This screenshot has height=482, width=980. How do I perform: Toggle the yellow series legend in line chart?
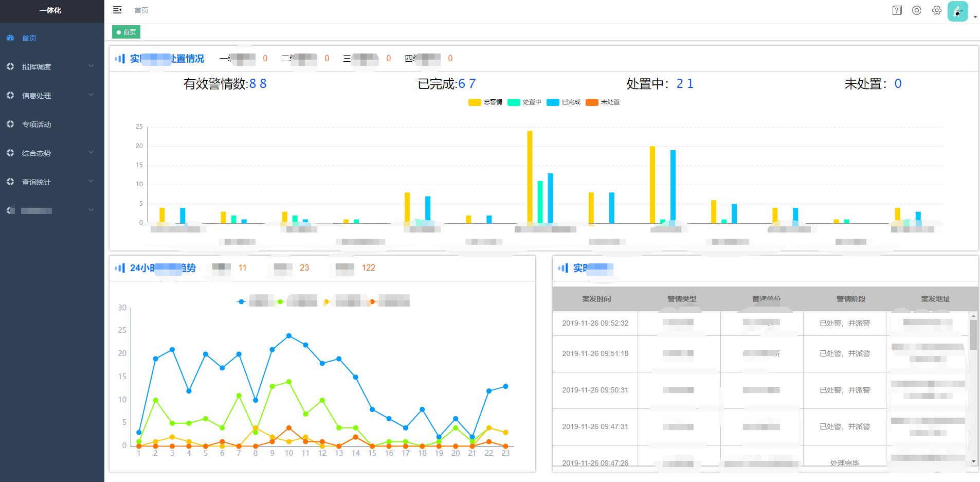326,302
